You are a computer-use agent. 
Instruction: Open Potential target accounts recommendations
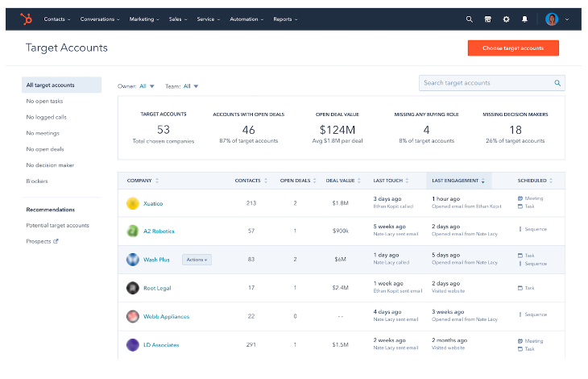point(57,225)
